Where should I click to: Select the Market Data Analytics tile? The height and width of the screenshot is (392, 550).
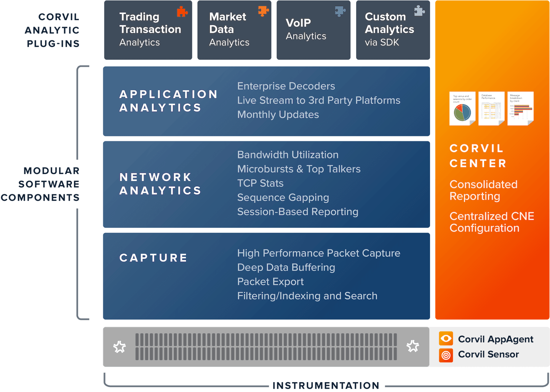pos(234,30)
